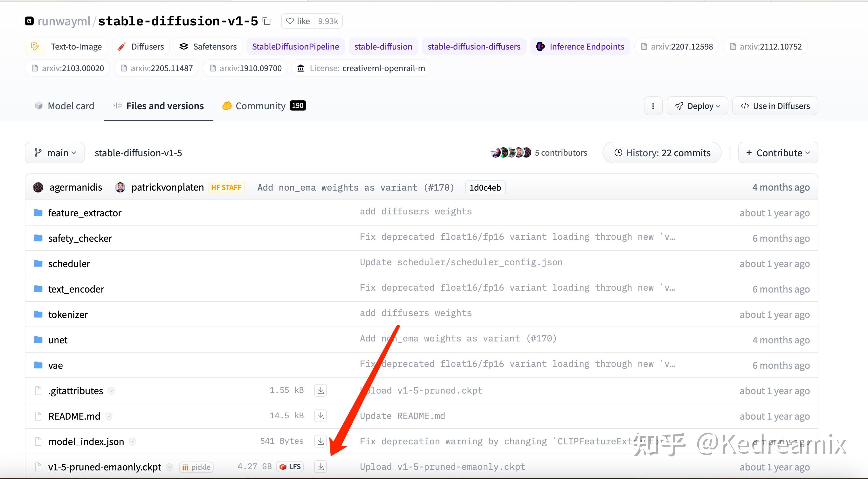Image resolution: width=868 pixels, height=479 pixels.
Task: Open the Deploy dropdown
Action: coord(697,106)
